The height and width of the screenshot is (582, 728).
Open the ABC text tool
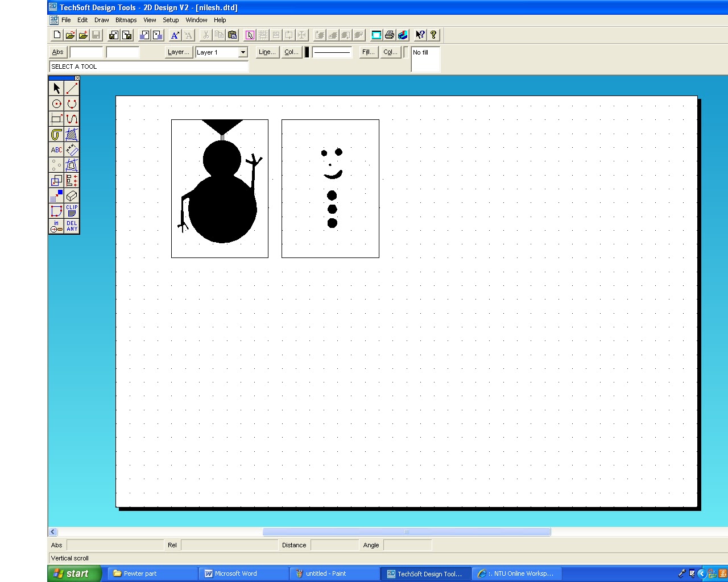tap(56, 149)
